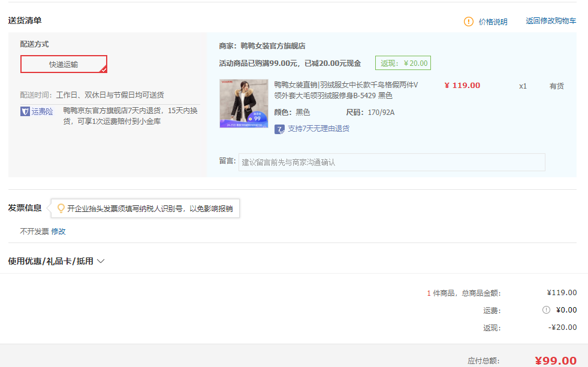588x367 pixels.
Task: Click the 返现 ¥20.00 green badge
Action: point(403,63)
